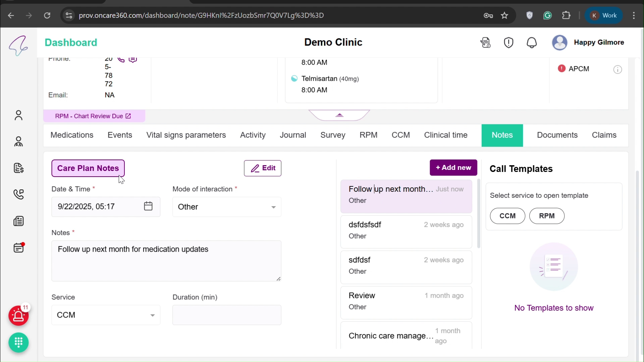Open the RPM Chart Review Due link
Screen dimensions: 644x362
pyautogui.click(x=93, y=116)
